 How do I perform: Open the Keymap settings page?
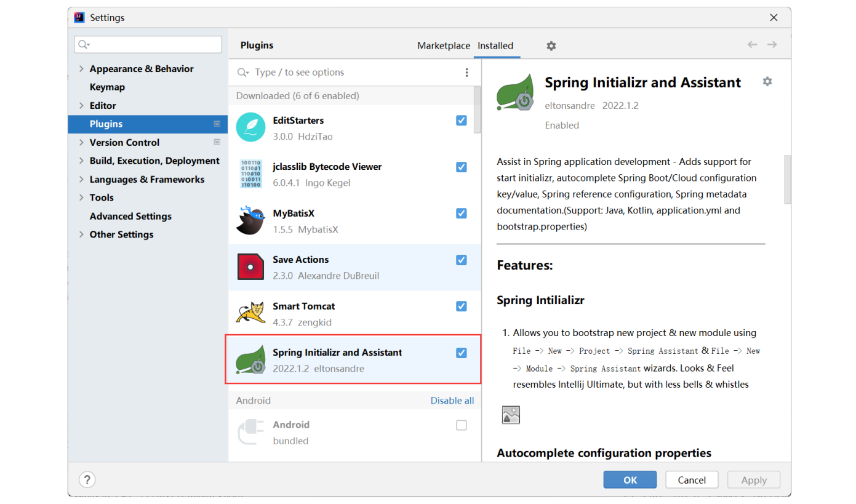tap(107, 87)
